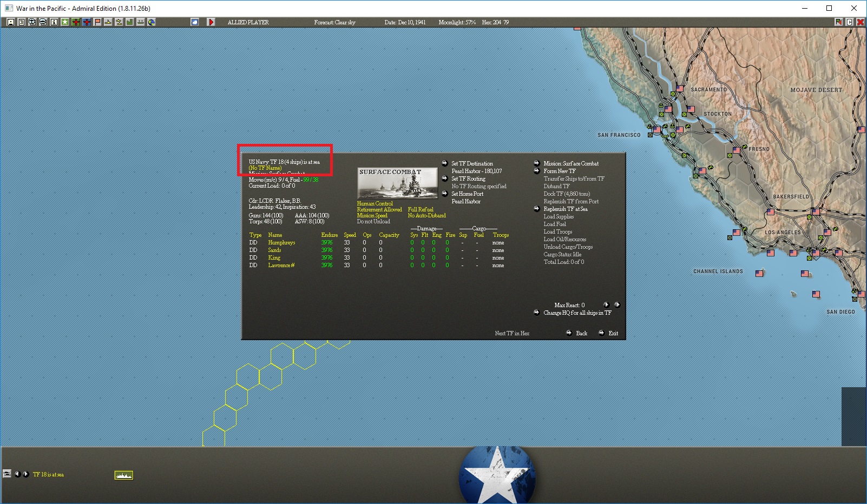This screenshot has width=867, height=504.
Task: Click the orange flag toolbar icon
Action: (97, 22)
